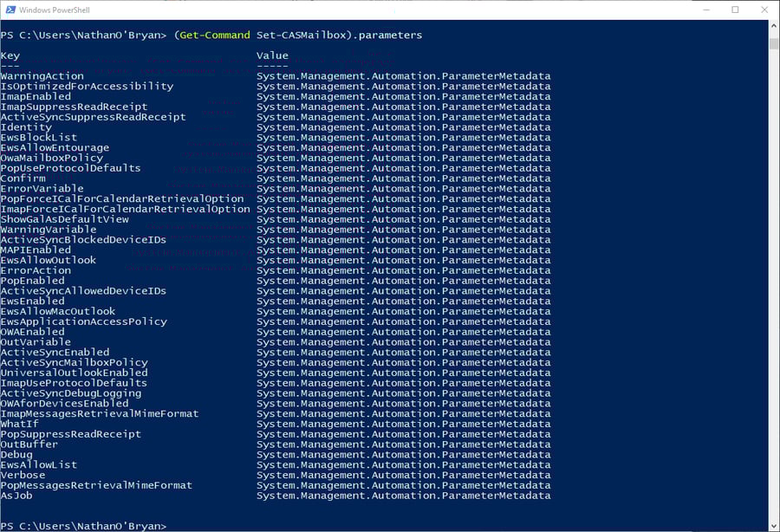The image size is (780, 532).
Task: Select the OwaMailboxPolicy key entry
Action: [x=51, y=158]
